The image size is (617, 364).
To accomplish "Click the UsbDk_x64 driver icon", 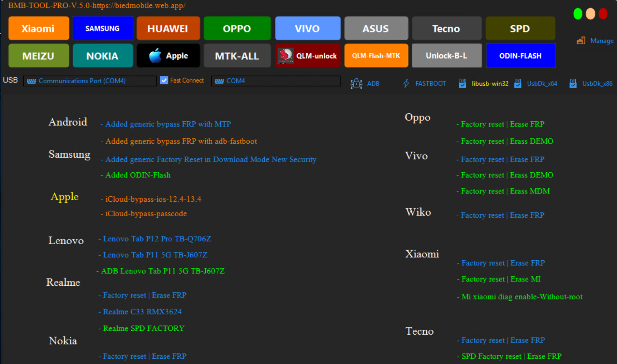I will click(518, 84).
